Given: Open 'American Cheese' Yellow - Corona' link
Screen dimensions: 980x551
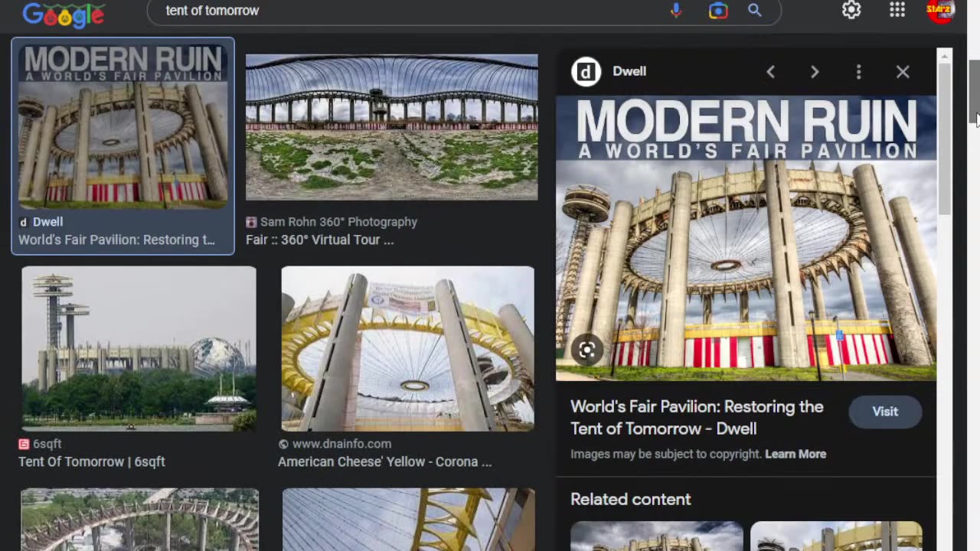Looking at the screenshot, I should click(384, 461).
